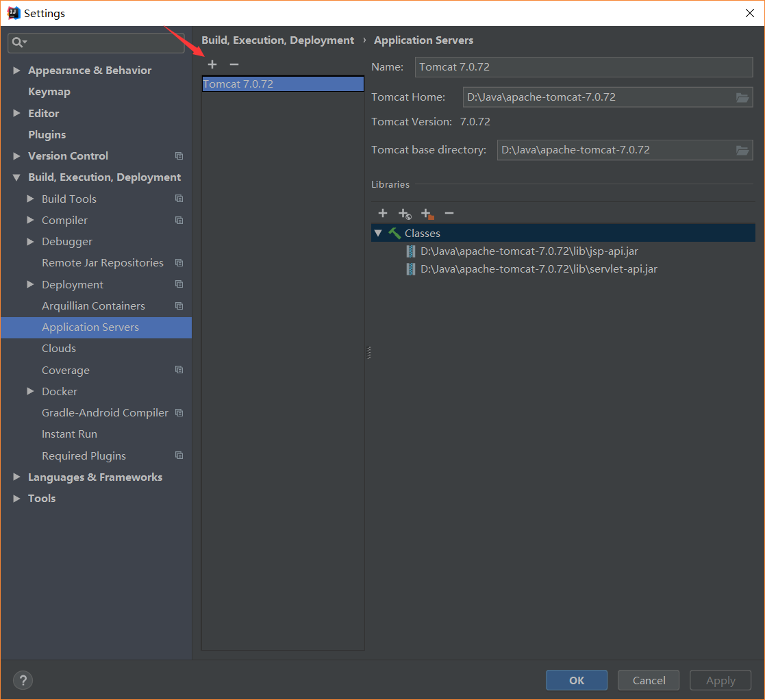765x700 pixels.
Task: Expand the Deployment arrow
Action: point(30,284)
